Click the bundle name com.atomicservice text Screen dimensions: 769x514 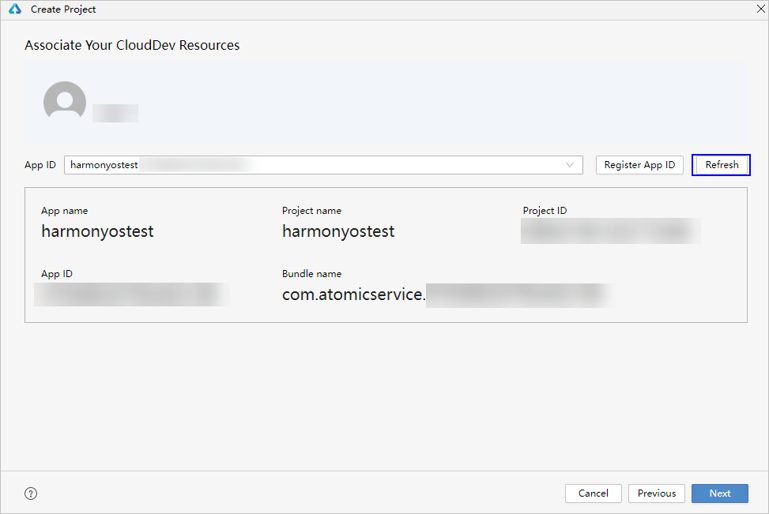pos(354,294)
